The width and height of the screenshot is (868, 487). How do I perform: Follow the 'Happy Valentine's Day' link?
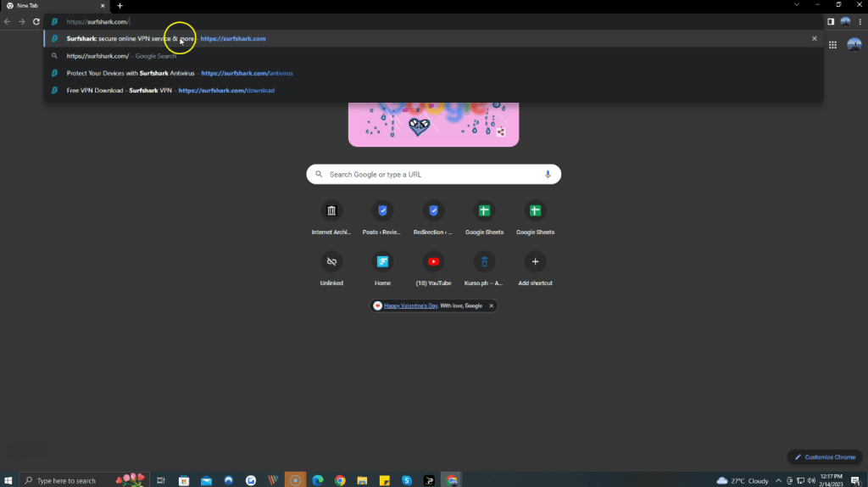(411, 305)
